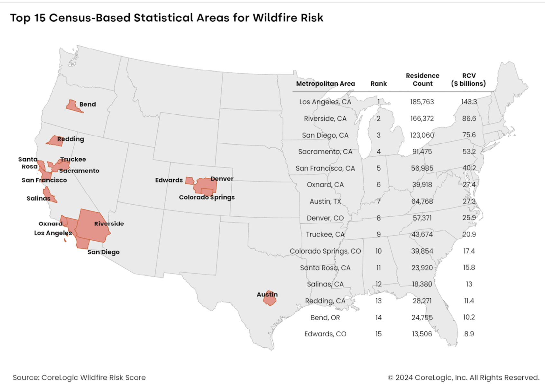The image size is (545, 392).
Task: Select the Los Angeles, CA table row name
Action: coord(325,102)
